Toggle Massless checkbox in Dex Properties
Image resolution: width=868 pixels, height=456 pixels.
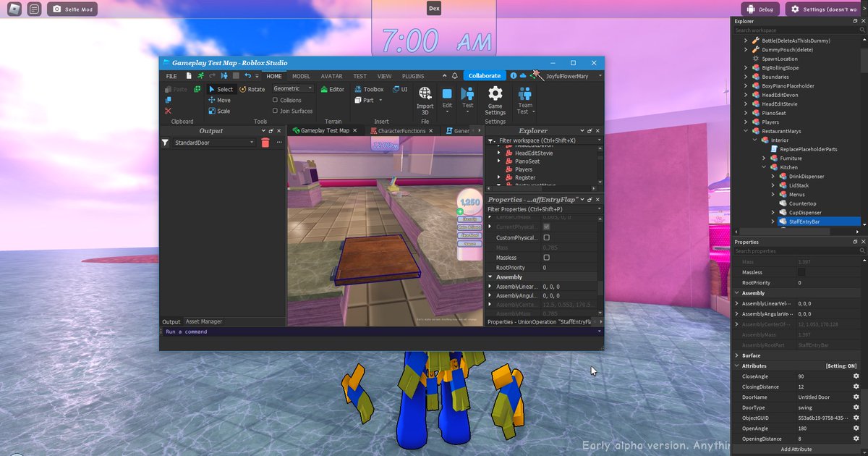801,272
